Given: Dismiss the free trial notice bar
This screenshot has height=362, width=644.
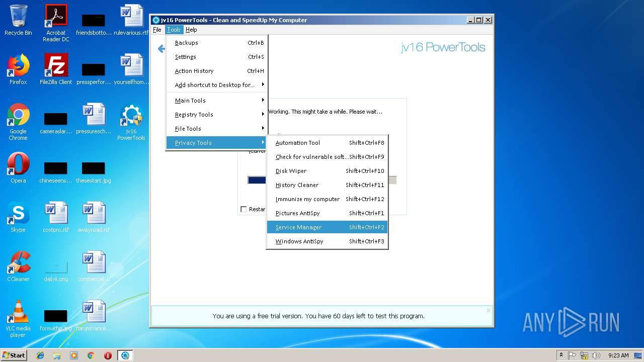Looking at the screenshot, I should pyautogui.click(x=488, y=310).
